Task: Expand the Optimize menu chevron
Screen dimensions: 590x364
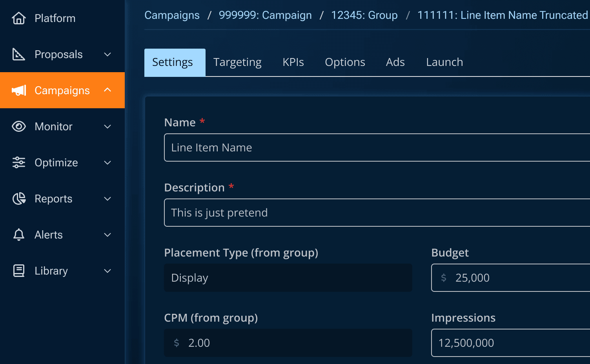Action: click(107, 162)
